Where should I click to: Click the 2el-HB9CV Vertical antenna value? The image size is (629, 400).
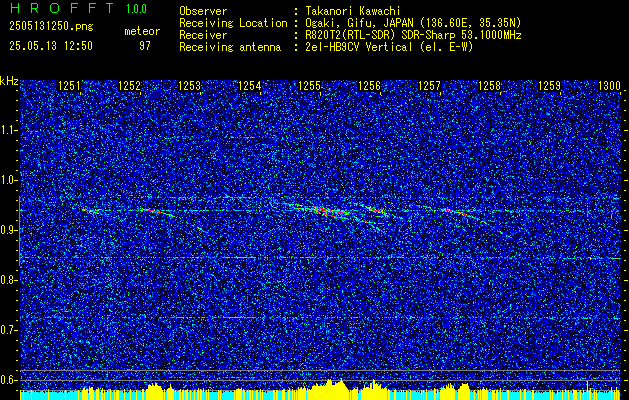(389, 47)
